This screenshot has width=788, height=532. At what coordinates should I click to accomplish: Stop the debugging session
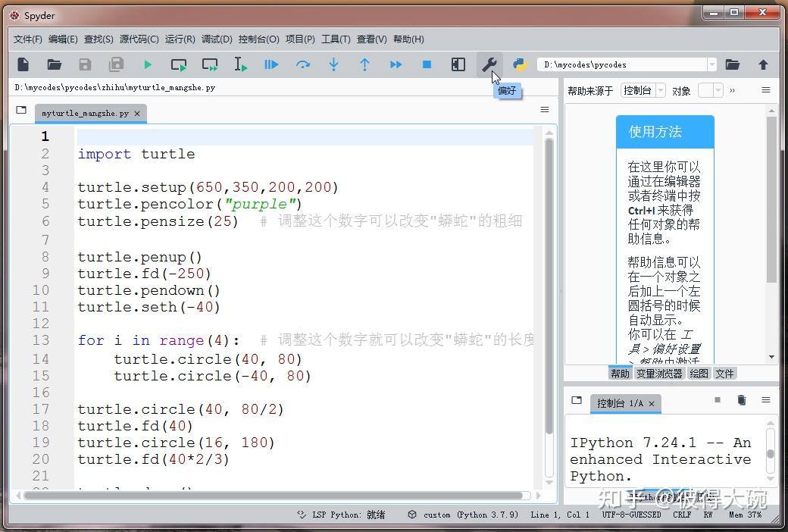(x=427, y=64)
